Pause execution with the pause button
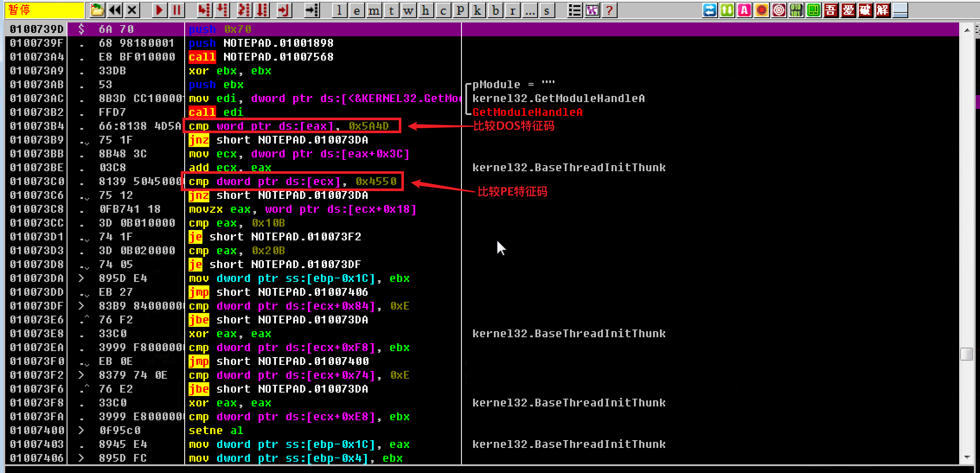Screen dimensions: 980x473 tap(176, 10)
